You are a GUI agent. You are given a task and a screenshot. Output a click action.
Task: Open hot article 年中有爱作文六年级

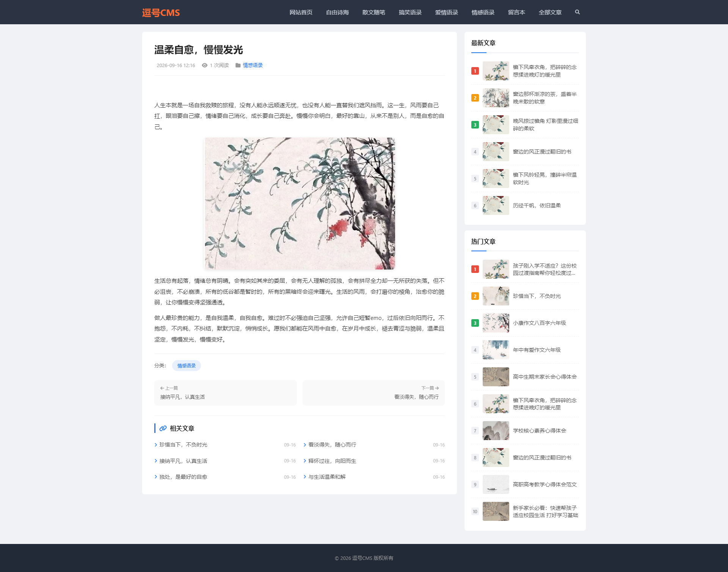(x=537, y=350)
